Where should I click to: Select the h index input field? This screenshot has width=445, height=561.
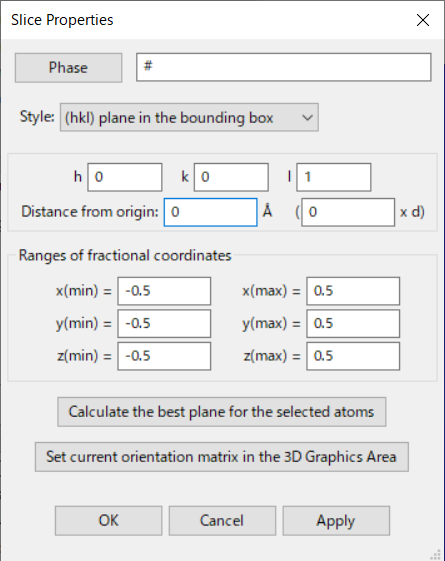[x=125, y=177]
